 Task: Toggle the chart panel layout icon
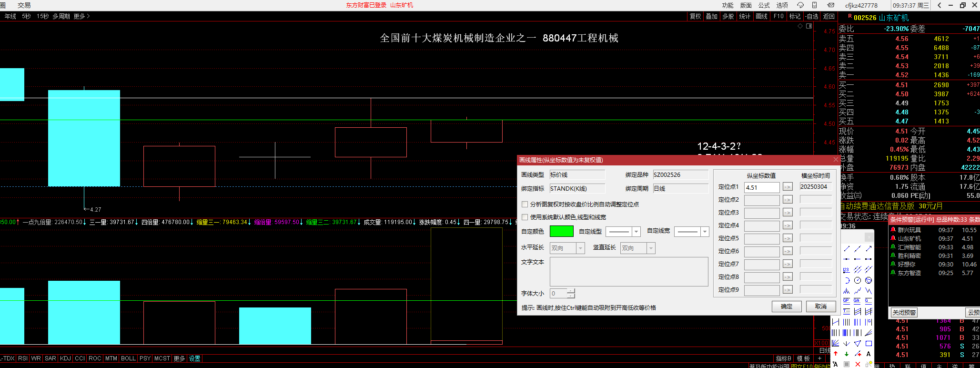pyautogui.click(x=809, y=26)
